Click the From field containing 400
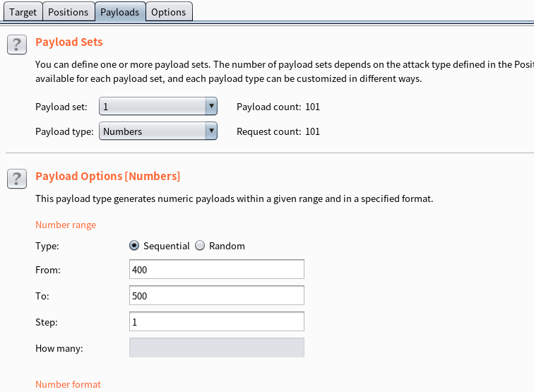 tap(217, 270)
